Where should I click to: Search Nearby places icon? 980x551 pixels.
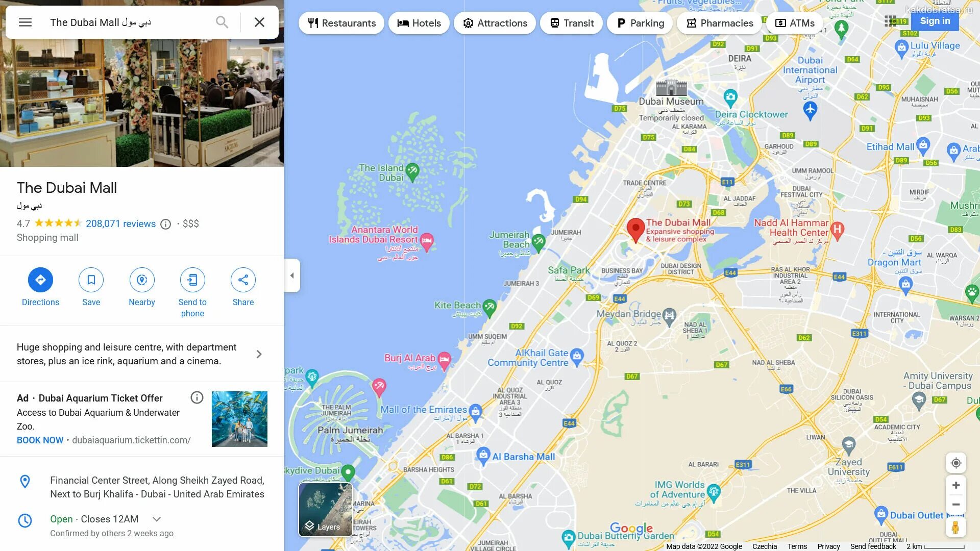[142, 280]
